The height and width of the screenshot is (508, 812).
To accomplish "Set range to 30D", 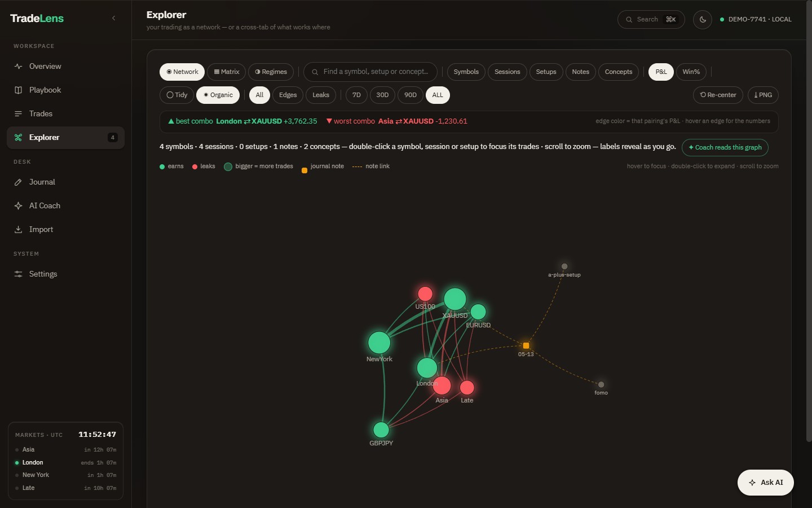I will point(382,95).
